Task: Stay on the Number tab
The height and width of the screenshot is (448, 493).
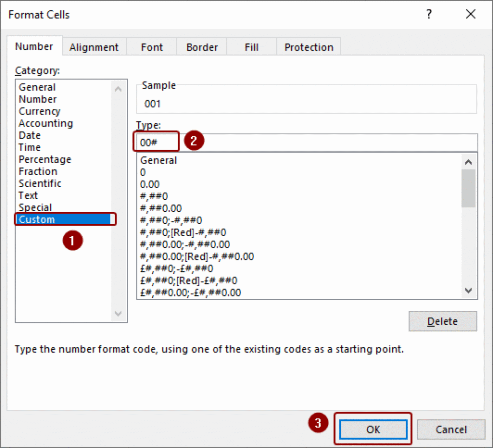Action: (x=34, y=46)
